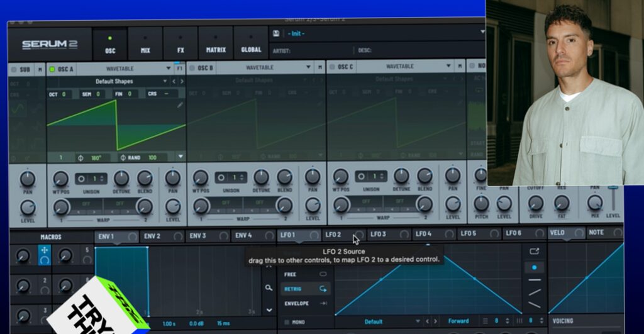The height and width of the screenshot is (334, 644).
Task: Click next wavetable arrow in OSC A
Action: point(182,81)
